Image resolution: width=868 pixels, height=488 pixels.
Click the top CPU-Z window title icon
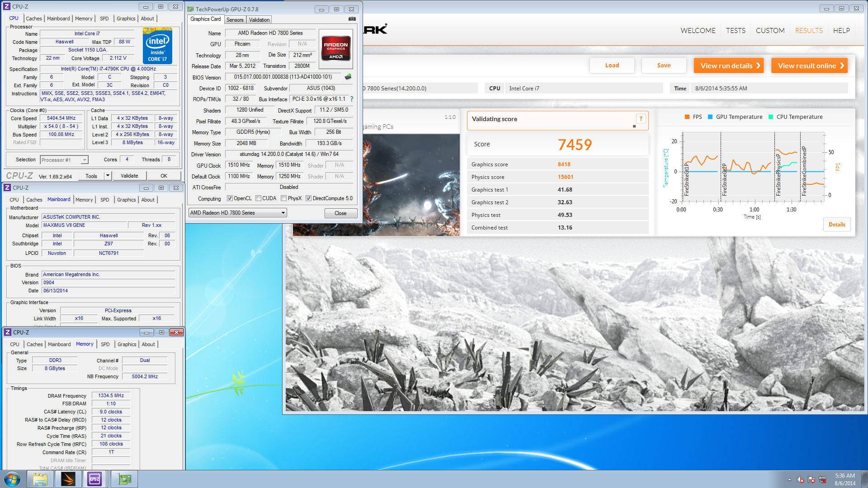click(x=7, y=6)
